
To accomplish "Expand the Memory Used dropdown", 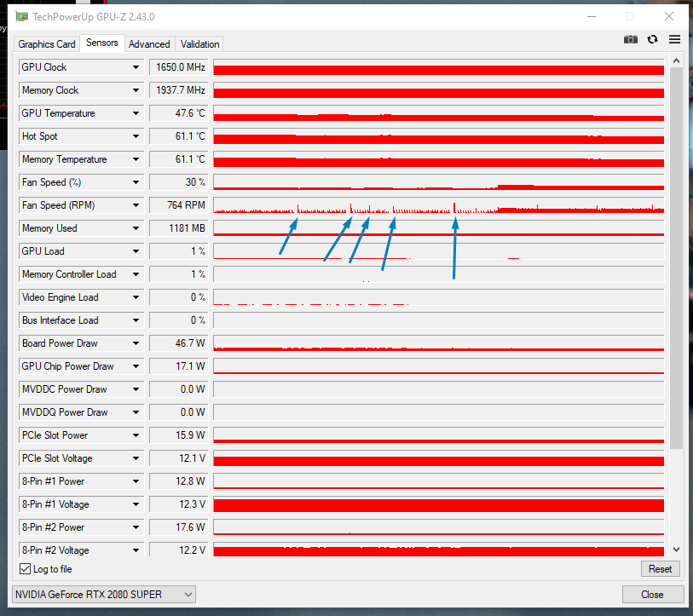I will click(136, 228).
